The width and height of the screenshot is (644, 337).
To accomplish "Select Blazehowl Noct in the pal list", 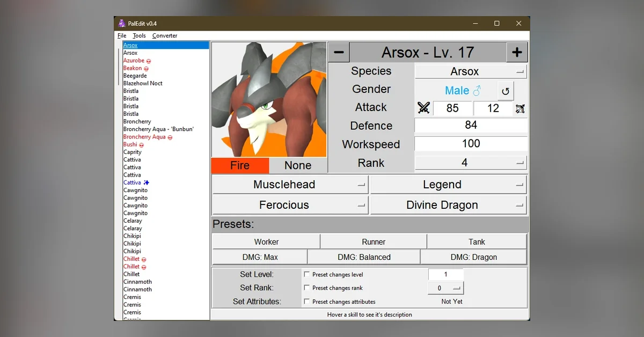I will click(x=143, y=83).
